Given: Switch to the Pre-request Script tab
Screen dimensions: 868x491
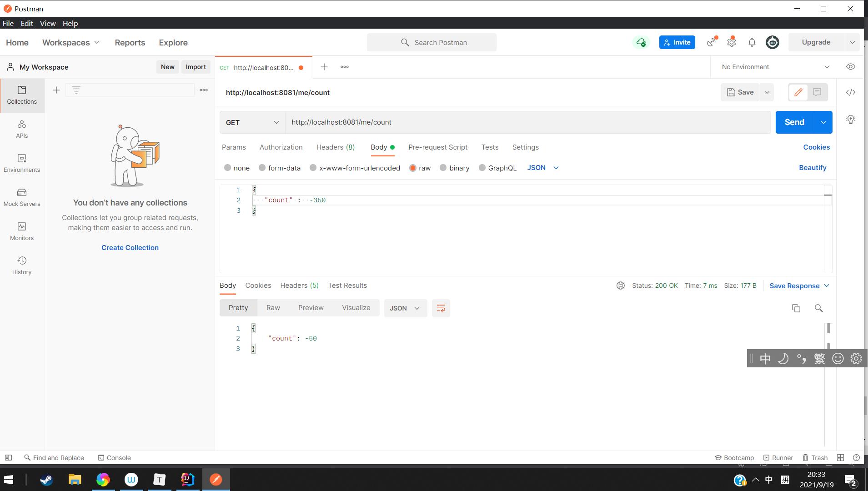Looking at the screenshot, I should click(438, 147).
